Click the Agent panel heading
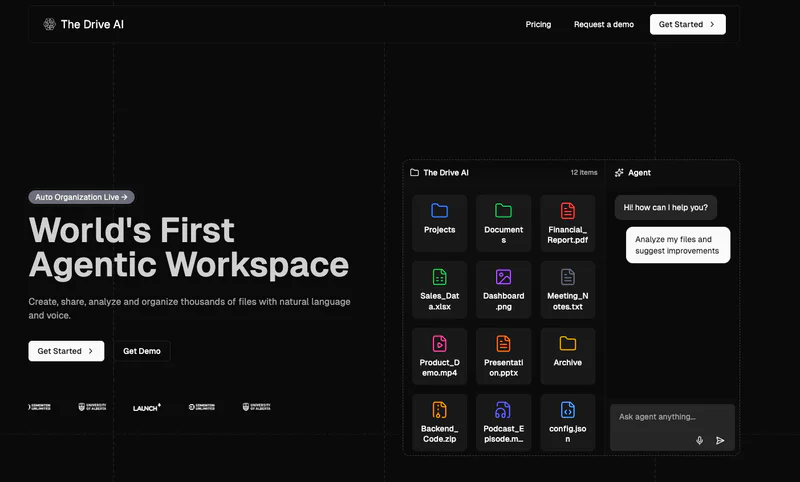 639,172
